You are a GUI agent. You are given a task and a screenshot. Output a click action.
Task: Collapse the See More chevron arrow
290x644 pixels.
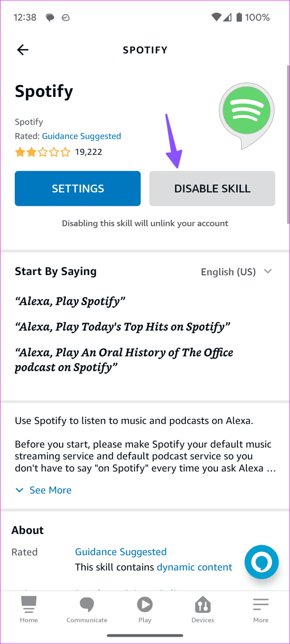(19, 490)
